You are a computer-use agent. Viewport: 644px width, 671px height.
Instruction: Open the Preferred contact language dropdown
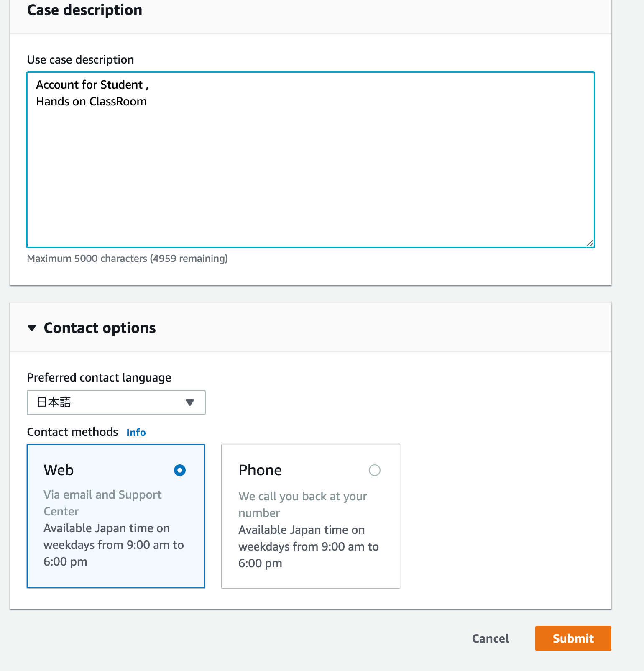116,402
